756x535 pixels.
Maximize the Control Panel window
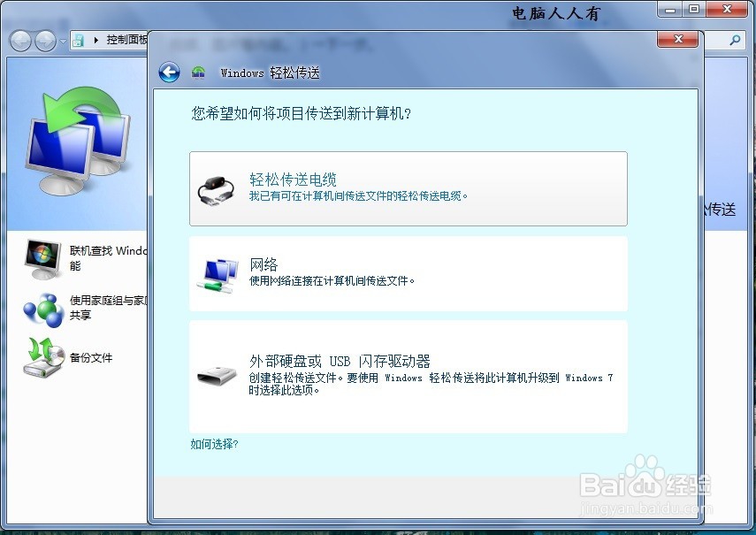coord(694,9)
